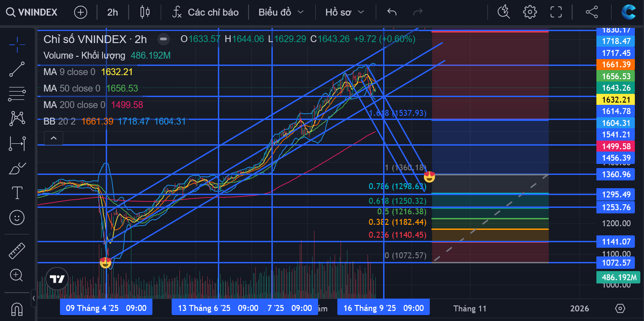The width and height of the screenshot is (644, 321).
Task: Click the TradingView logo
Action: click(57, 279)
